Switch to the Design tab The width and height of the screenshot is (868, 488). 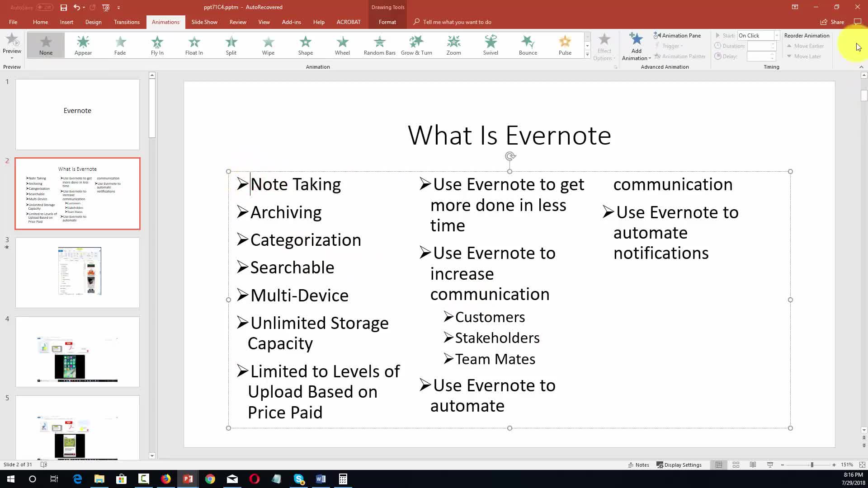pyautogui.click(x=93, y=22)
